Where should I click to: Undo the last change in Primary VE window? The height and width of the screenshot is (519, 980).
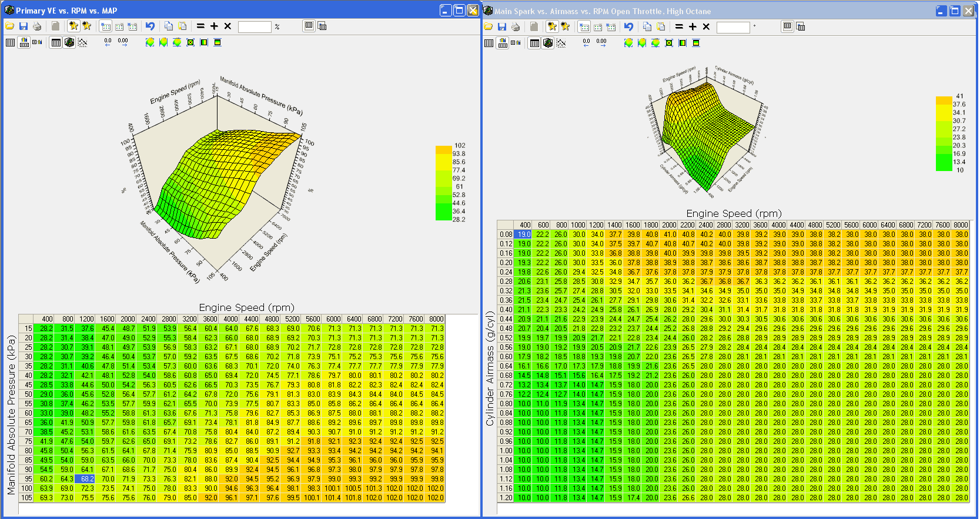150,26
